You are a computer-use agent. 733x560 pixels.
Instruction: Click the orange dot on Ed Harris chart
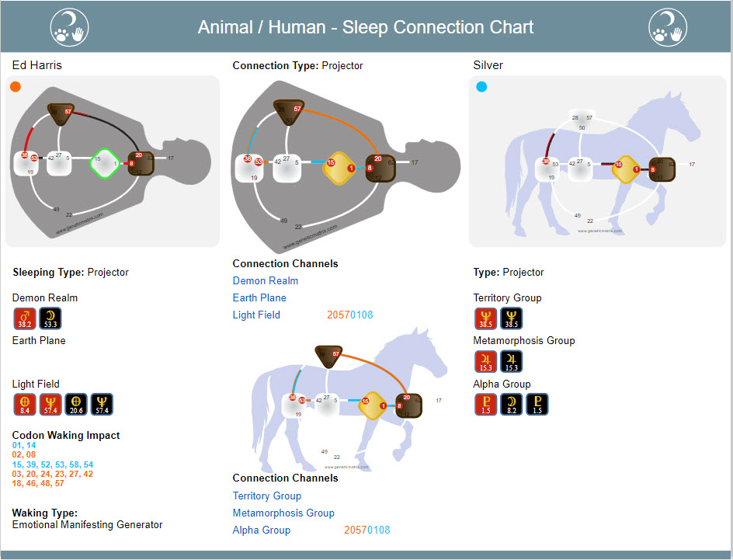[x=16, y=86]
